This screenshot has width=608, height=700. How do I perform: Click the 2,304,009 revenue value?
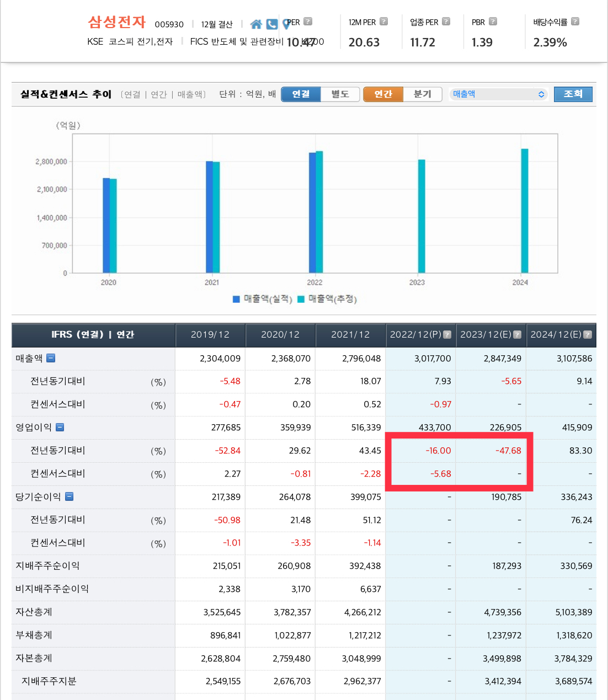coord(220,359)
